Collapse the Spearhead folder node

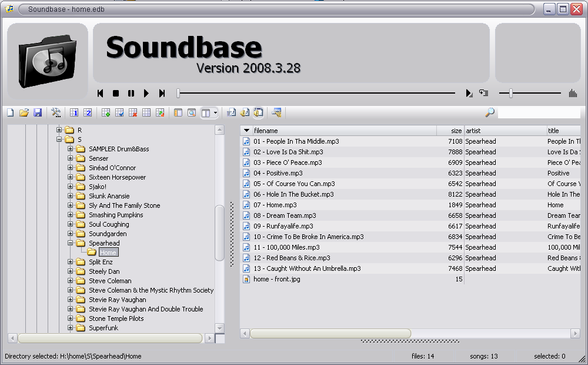tap(70, 243)
